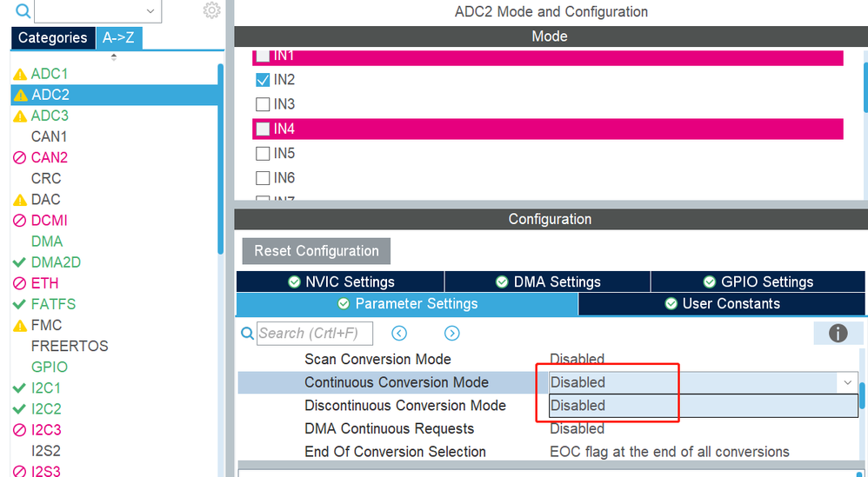Click the parameter search magnifier icon

tap(248, 334)
